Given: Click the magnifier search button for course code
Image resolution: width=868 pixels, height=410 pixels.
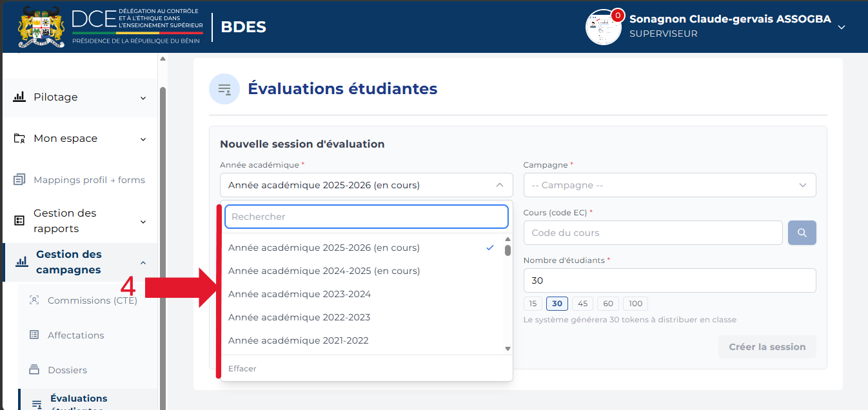Looking at the screenshot, I should [802, 233].
